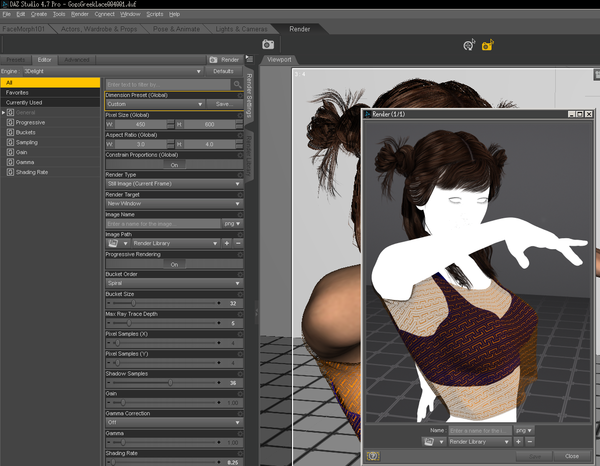The height and width of the screenshot is (466, 600).
Task: Select the Currently Used filter row
Action: tap(50, 103)
